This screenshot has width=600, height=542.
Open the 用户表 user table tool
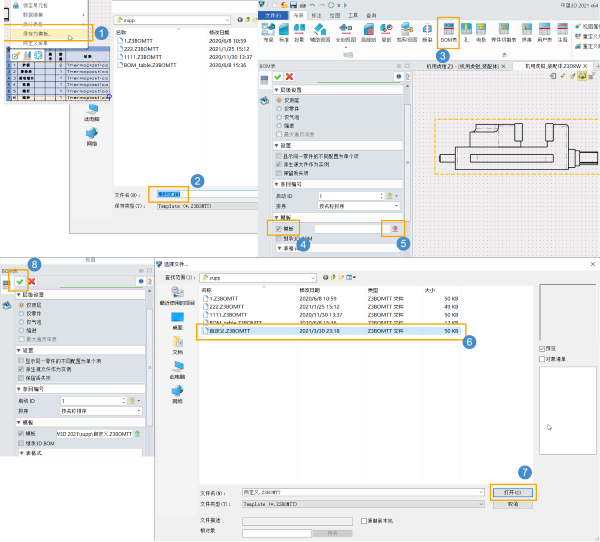pos(544,32)
